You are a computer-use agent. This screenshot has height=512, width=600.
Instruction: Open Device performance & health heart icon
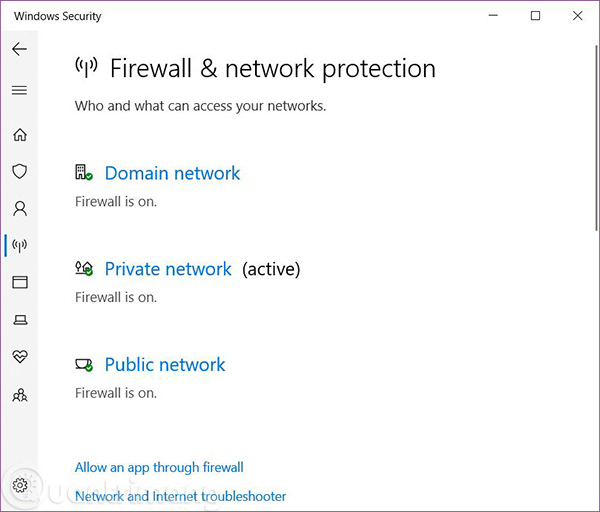point(20,357)
